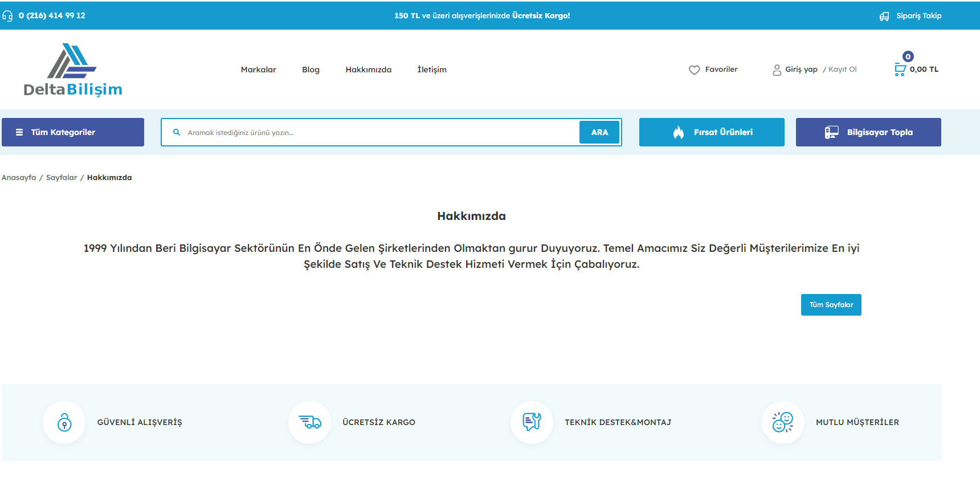This screenshot has width=980, height=486.
Task: Click the MUTLU MÜŞTERİLER label
Action: click(857, 422)
